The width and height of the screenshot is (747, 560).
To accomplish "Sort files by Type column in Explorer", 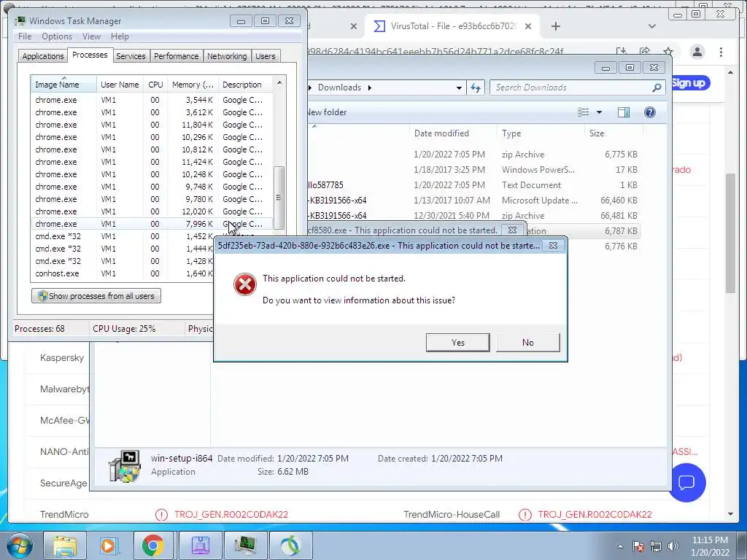I will pyautogui.click(x=541, y=133).
